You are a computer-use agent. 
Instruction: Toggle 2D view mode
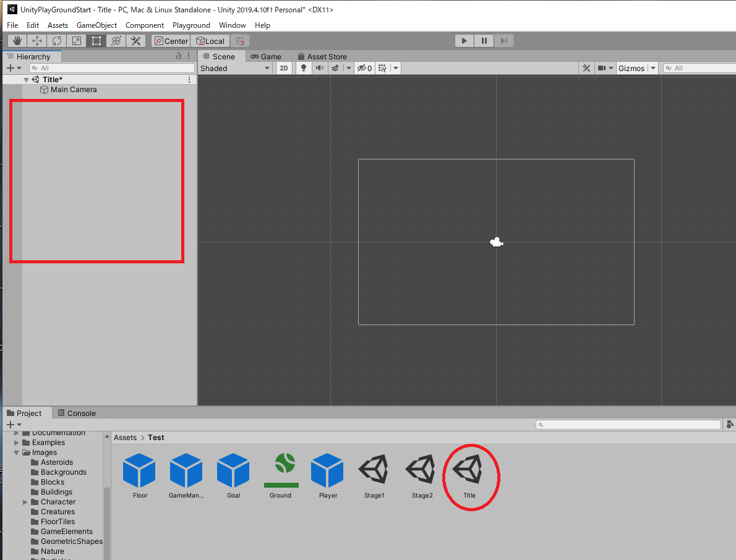[283, 69]
